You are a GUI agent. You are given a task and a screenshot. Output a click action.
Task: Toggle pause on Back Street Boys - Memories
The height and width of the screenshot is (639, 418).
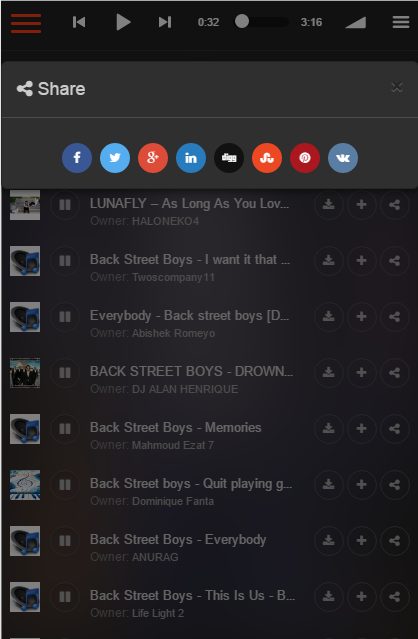click(x=65, y=429)
